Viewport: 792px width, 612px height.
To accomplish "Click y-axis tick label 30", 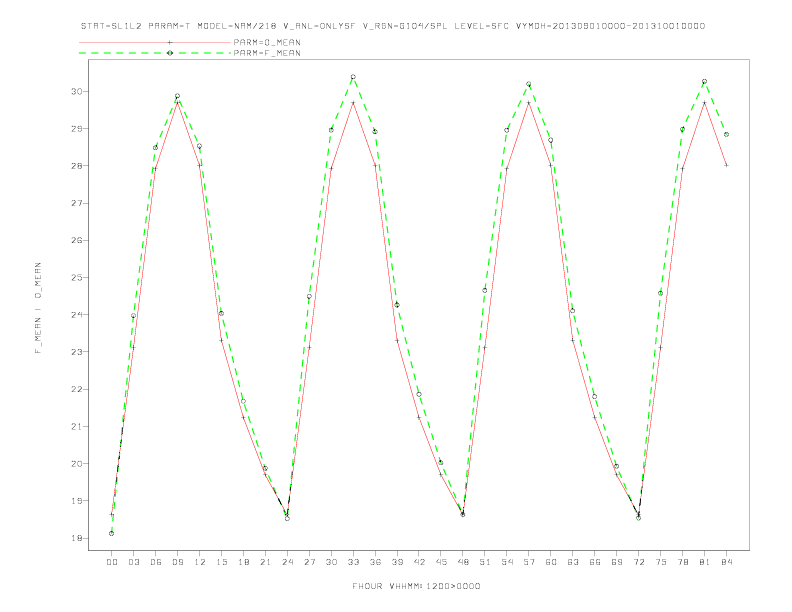I will click(x=76, y=91).
